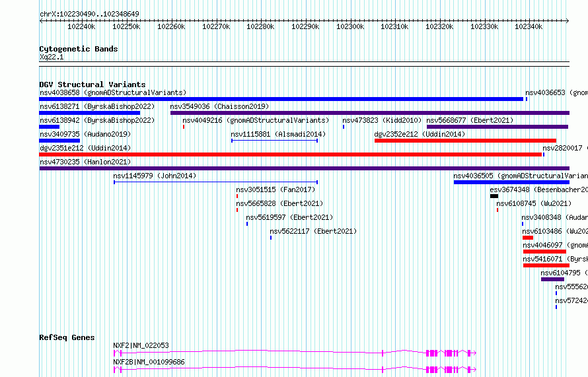Image resolution: width=588 pixels, height=377 pixels.
Task: Click nsv4730235 (Hanlon2021) label
Action: point(85,162)
